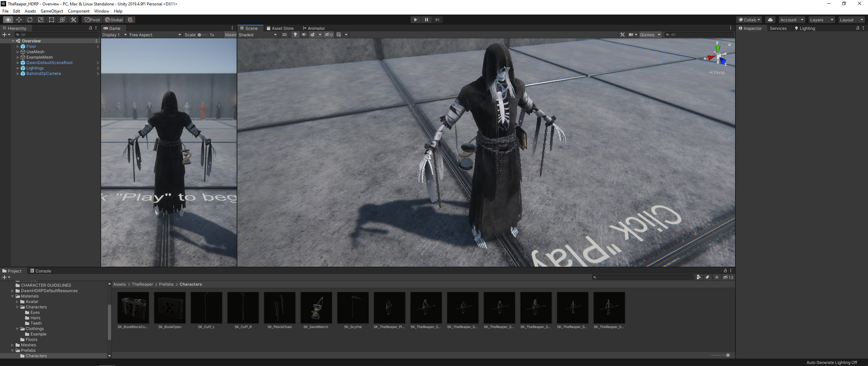The width and height of the screenshot is (868, 366).
Task: Select the View (hand/eye) tool
Action: [x=8, y=20]
